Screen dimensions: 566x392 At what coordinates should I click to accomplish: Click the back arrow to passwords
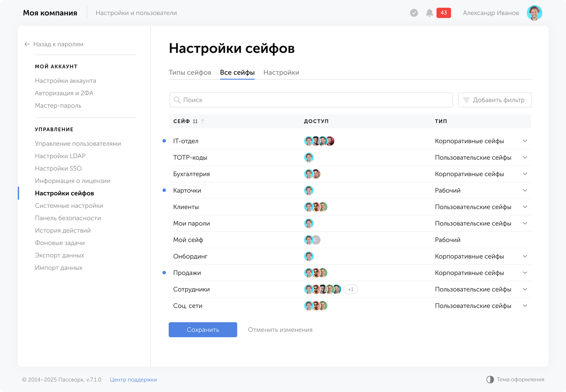[27, 44]
